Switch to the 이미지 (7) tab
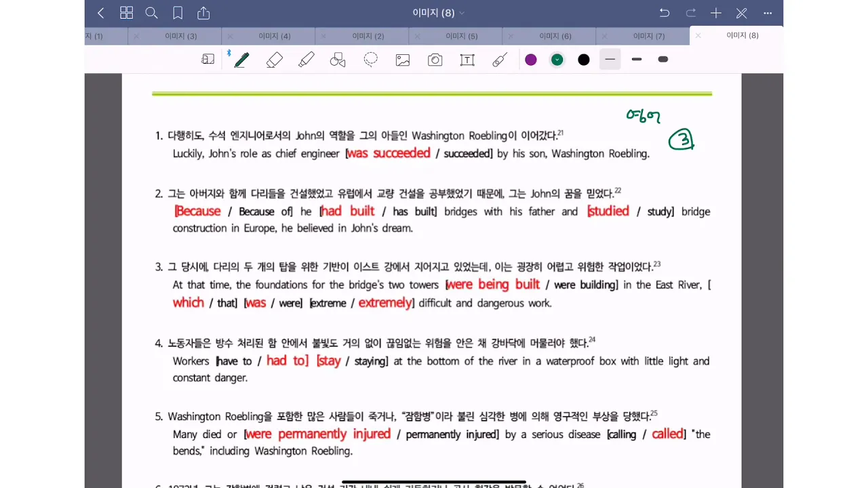The width and height of the screenshot is (868, 488). click(648, 36)
